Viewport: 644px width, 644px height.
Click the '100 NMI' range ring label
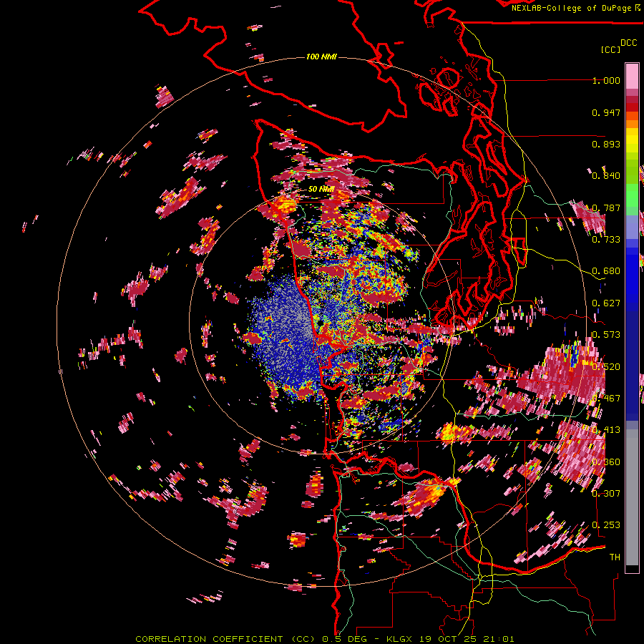click(x=321, y=57)
